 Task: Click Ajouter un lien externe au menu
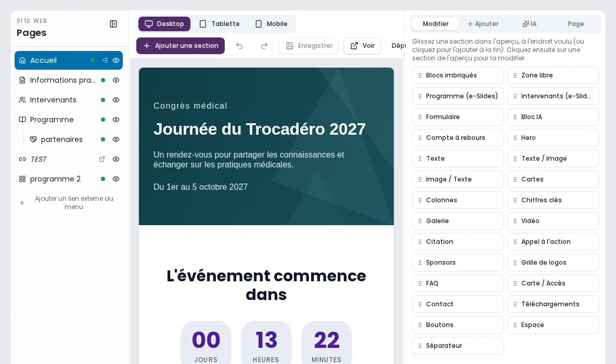pos(74,203)
